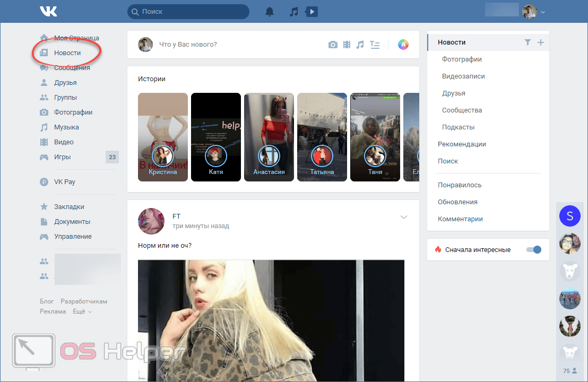Select 'Фотографии' in the news filter list
588x382 pixels.
pyautogui.click(x=462, y=59)
